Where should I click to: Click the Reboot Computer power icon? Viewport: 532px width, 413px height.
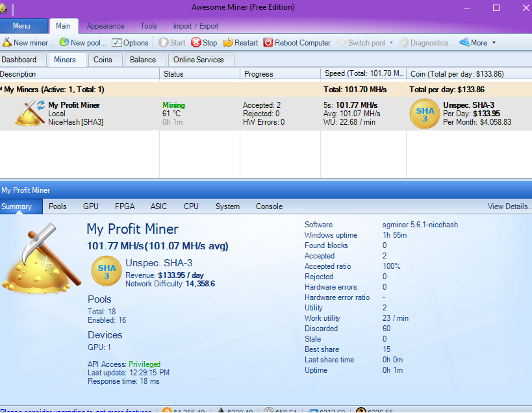click(x=268, y=42)
